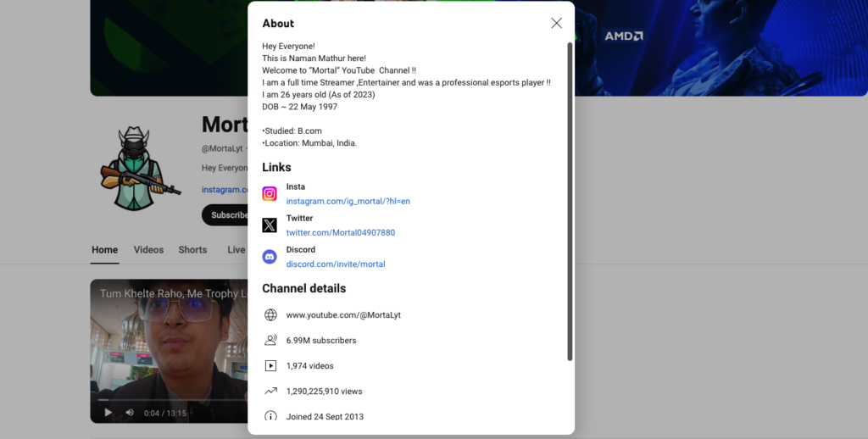The height and width of the screenshot is (439, 868).
Task: Click the views trending arrow icon
Action: point(270,392)
